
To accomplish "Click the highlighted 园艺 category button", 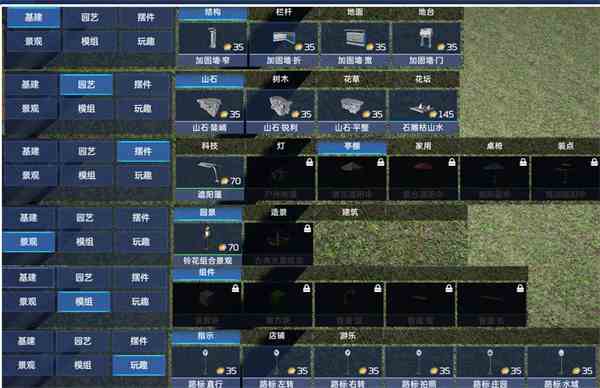I will point(86,85).
